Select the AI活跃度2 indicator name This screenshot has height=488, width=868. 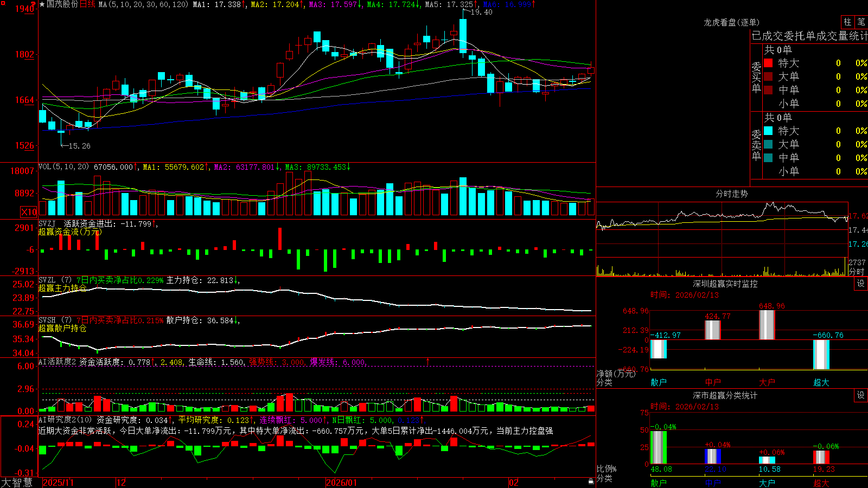pyautogui.click(x=58, y=362)
